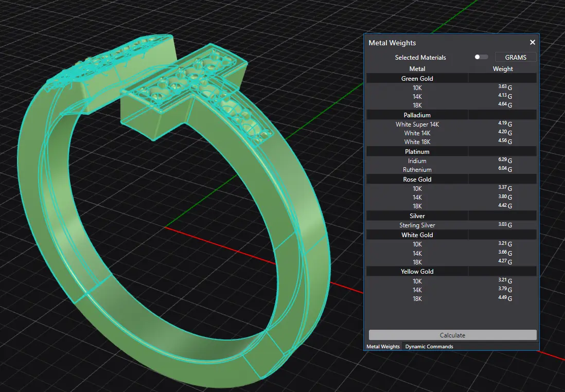Click the Metal column header
The width and height of the screenshot is (565, 392).
pyautogui.click(x=417, y=68)
